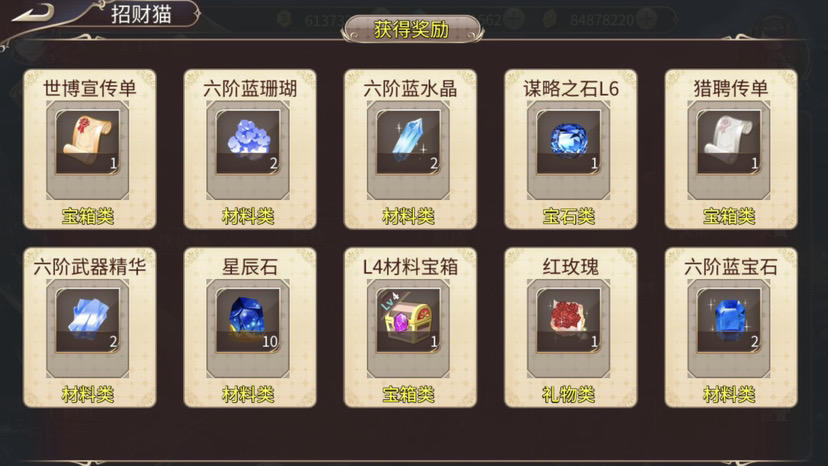Image resolution: width=828 pixels, height=466 pixels.
Task: Click the 六阶蓝宝石 card title
Action: pos(730,267)
